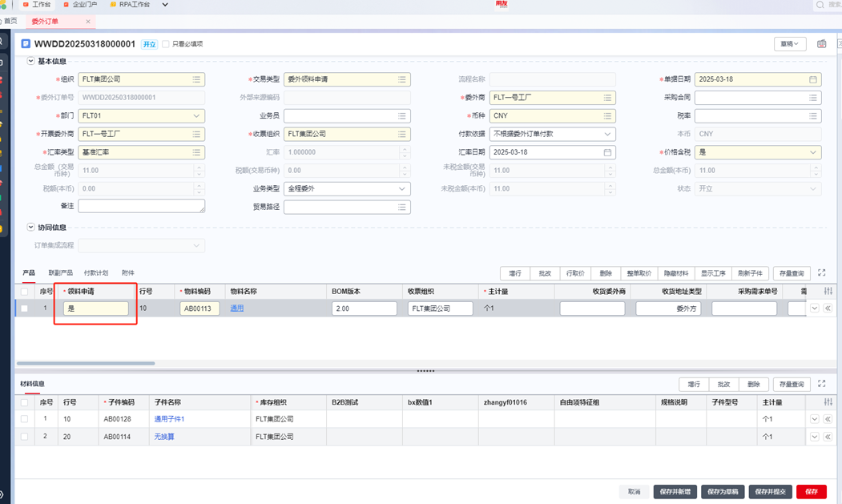Toggle the 只看必填项 checkbox
Screen dimensions: 842x504
(165, 44)
